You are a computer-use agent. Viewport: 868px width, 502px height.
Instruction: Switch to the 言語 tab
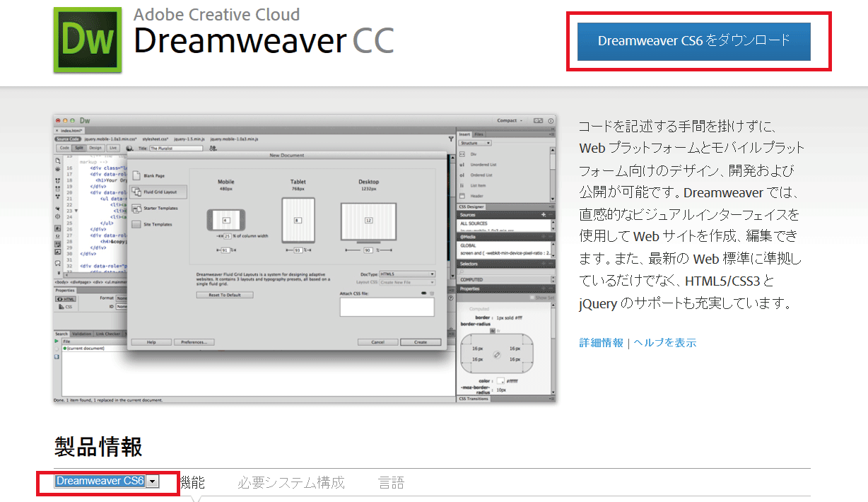click(x=392, y=483)
